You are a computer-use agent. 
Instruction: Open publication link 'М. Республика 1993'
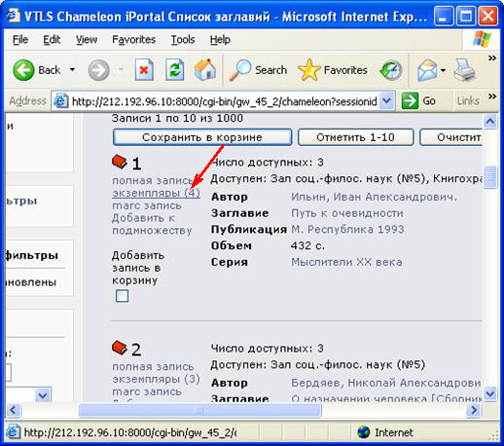[347, 230]
